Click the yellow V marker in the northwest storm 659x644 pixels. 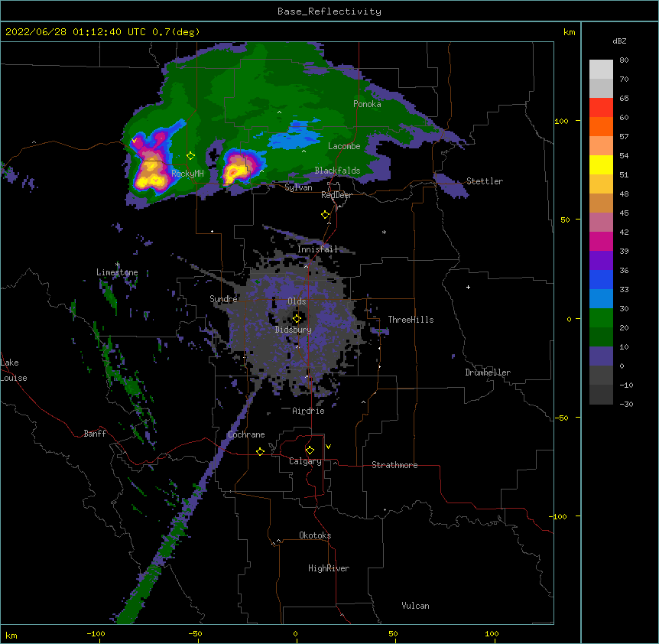tap(134, 141)
